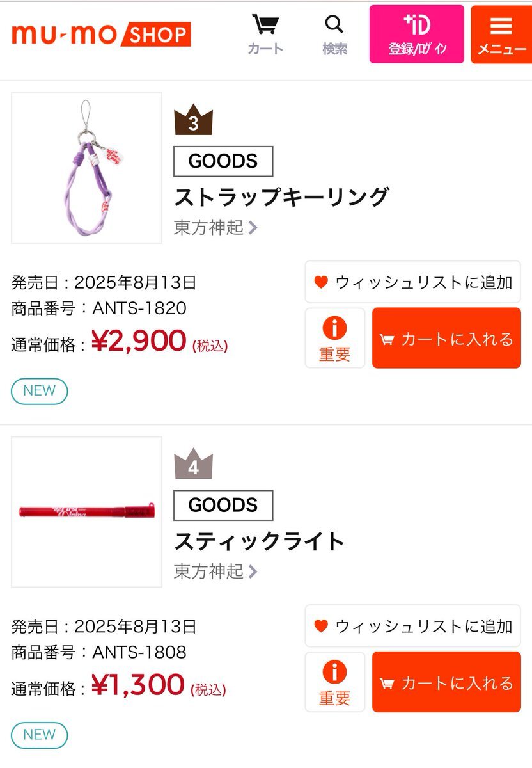This screenshot has width=532, height=768.
Task: Open the ストラップキーリング product title
Action: click(281, 196)
